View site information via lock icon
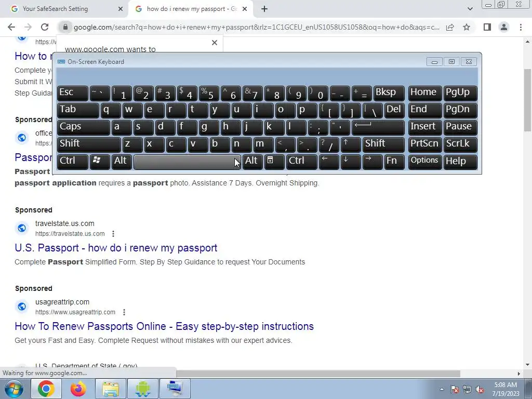This screenshot has width=532, height=399. (x=65, y=27)
